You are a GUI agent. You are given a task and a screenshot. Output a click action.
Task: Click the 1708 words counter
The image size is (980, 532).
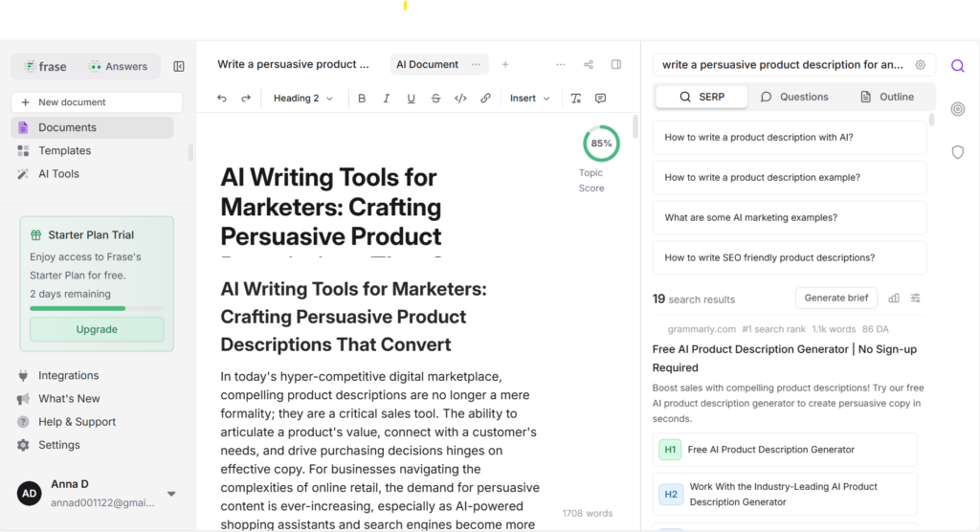(x=588, y=513)
